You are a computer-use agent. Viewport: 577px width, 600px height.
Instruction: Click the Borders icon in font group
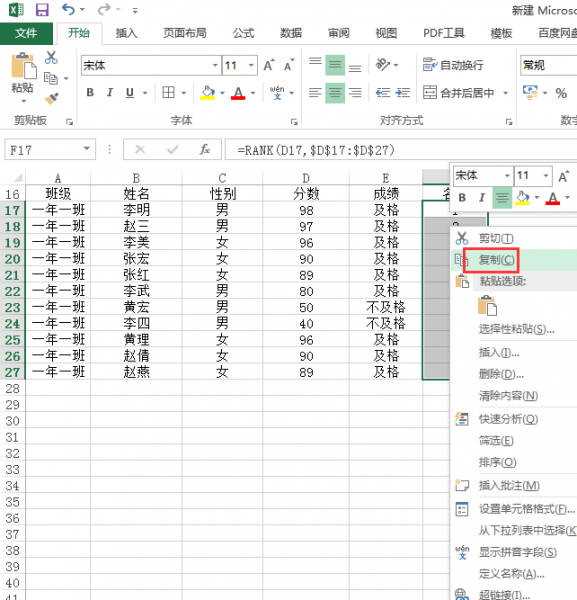click(168, 93)
